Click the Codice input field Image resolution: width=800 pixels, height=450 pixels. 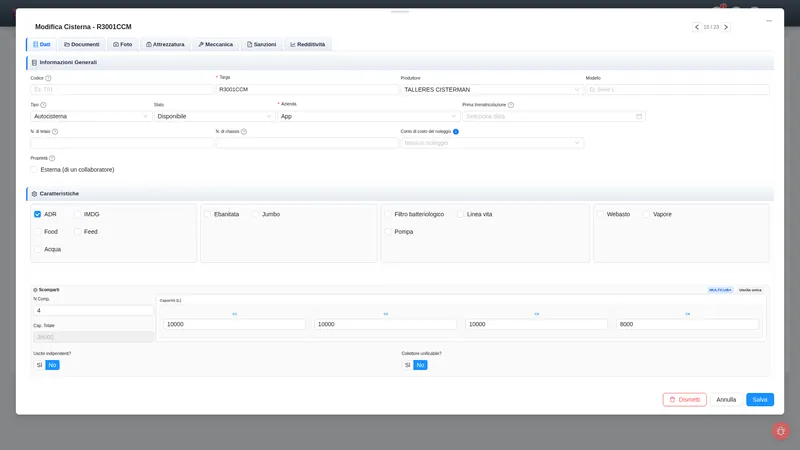(x=121, y=89)
